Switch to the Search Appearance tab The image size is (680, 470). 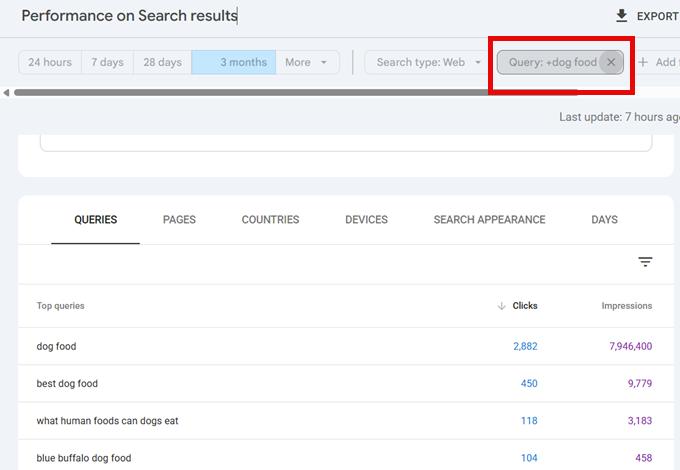(x=489, y=220)
